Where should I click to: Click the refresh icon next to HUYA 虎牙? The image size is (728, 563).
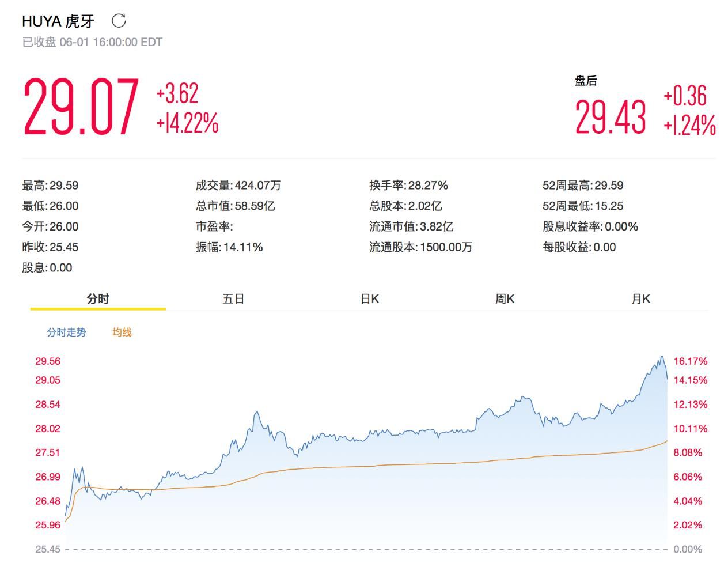click(x=119, y=21)
